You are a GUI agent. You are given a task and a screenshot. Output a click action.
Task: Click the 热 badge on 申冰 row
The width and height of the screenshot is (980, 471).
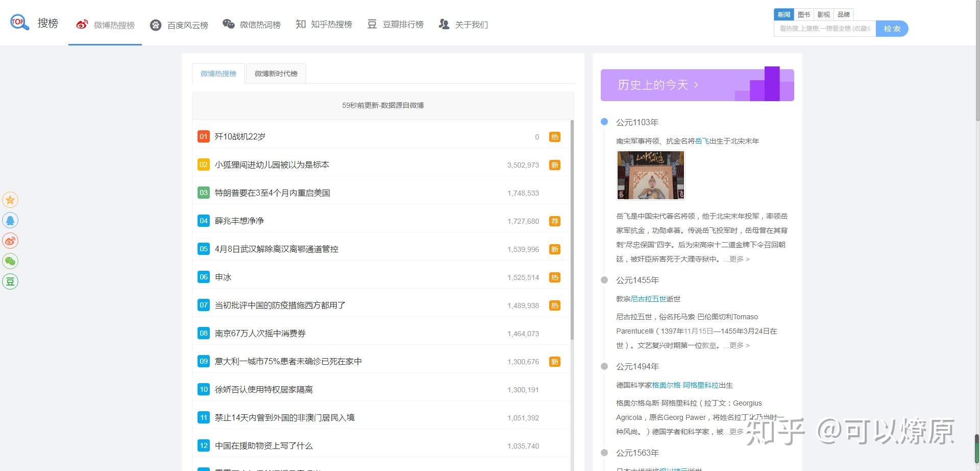click(554, 277)
